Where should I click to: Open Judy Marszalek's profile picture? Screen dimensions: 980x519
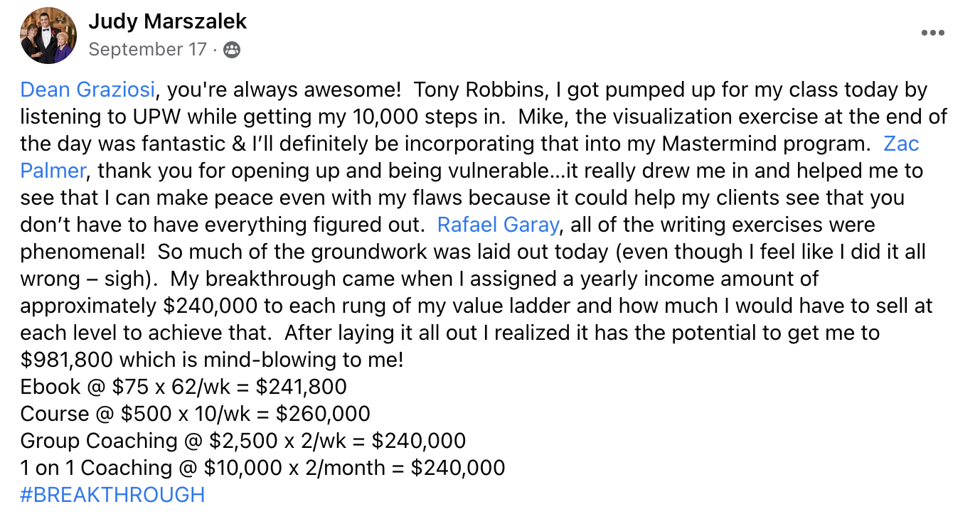click(48, 36)
